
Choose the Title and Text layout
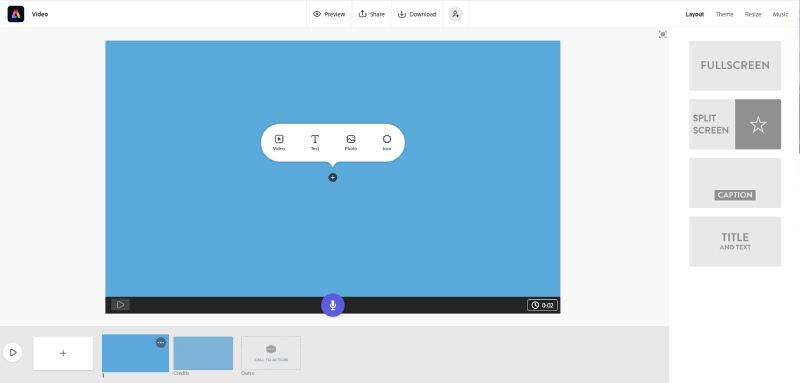[735, 241]
